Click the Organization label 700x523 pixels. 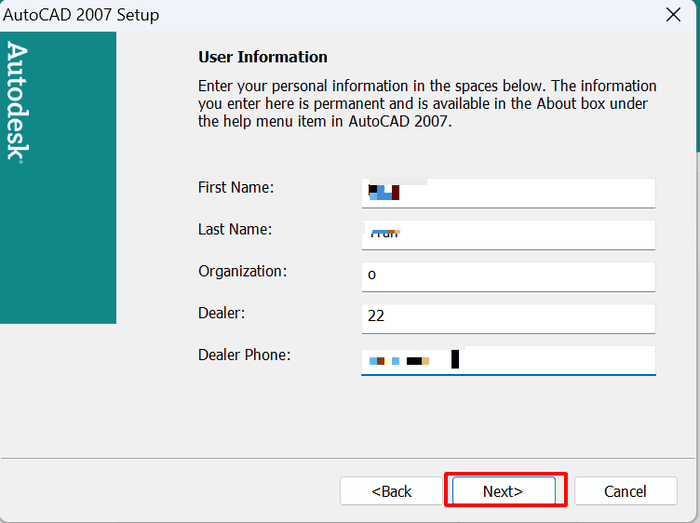click(242, 271)
